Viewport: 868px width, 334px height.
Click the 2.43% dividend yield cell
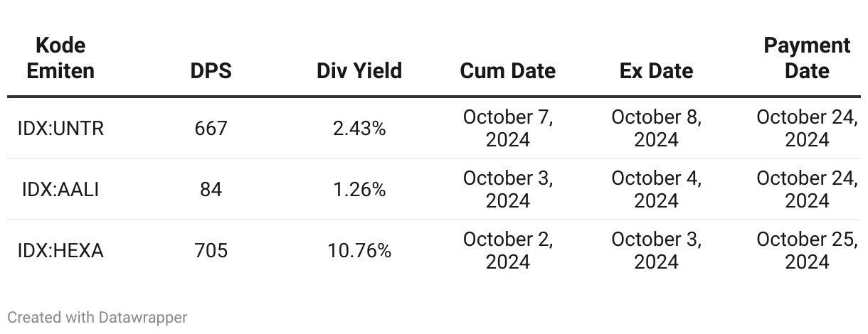click(359, 129)
